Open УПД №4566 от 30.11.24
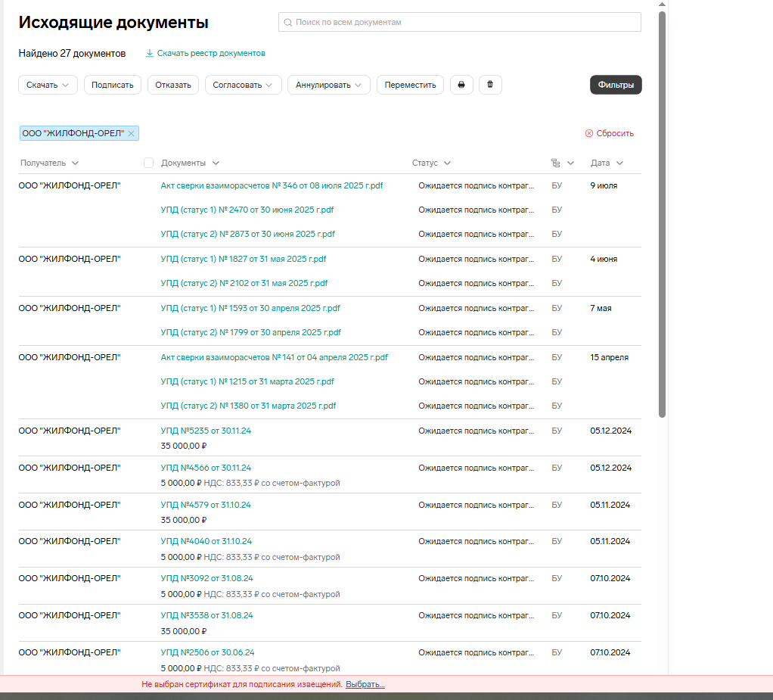 (x=206, y=468)
